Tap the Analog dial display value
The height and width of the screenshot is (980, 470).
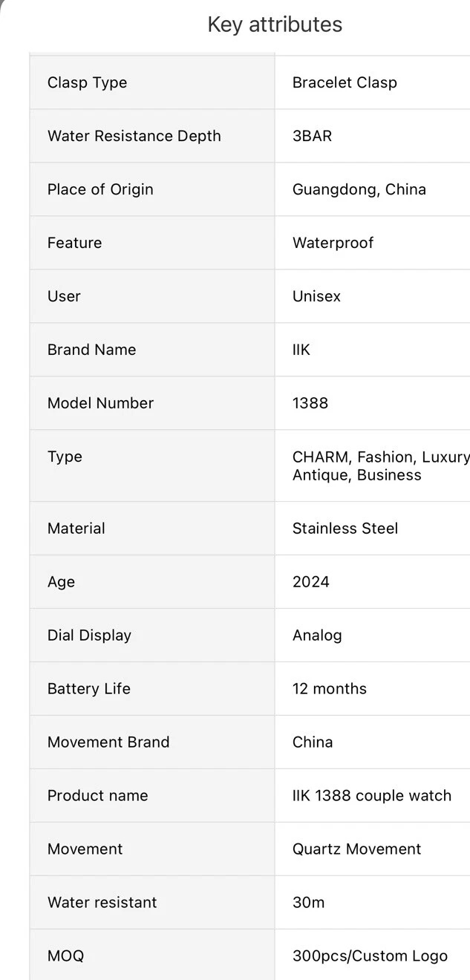[317, 636]
